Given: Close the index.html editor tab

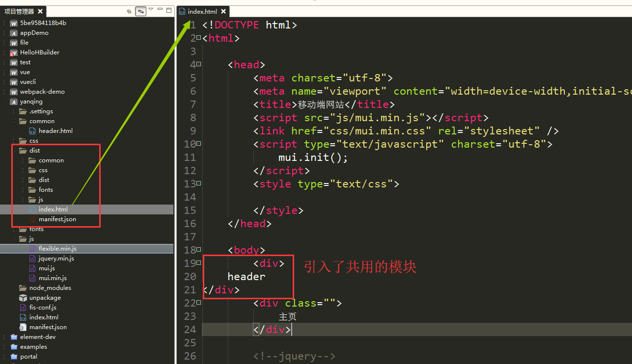Looking at the screenshot, I should click(x=223, y=11).
